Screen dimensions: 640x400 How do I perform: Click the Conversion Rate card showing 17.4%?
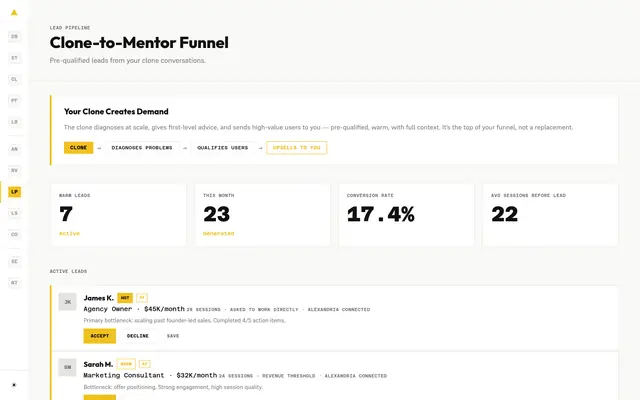tap(407, 215)
